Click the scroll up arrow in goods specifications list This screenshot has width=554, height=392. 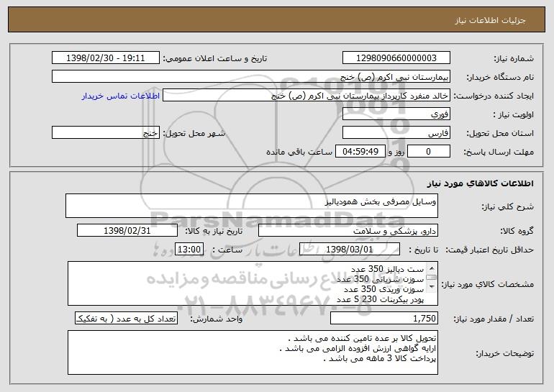coord(432,268)
